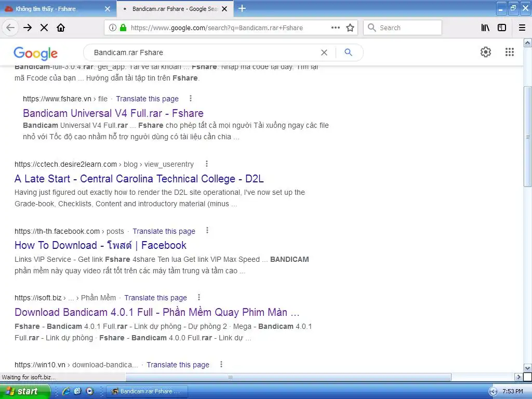Select the 'Bandicam.rar Fshare - Google Search' tab
This screenshot has width=532, height=399.
coord(175,9)
